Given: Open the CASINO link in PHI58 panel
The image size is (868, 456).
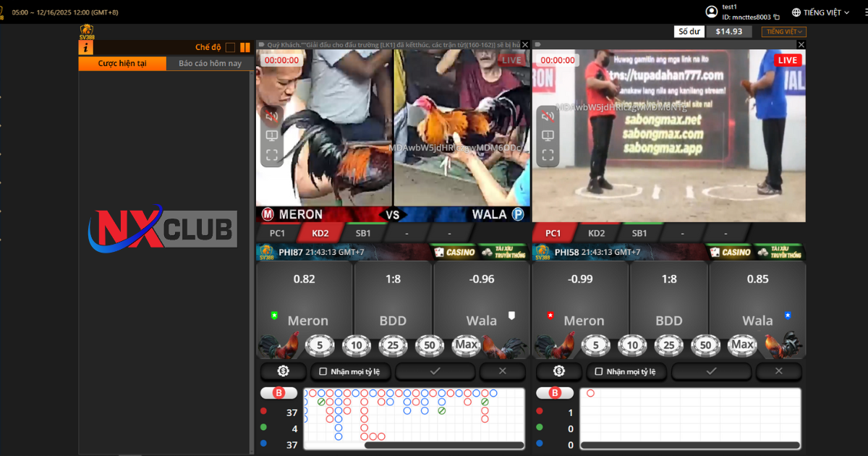Looking at the screenshot, I should 731,253.
